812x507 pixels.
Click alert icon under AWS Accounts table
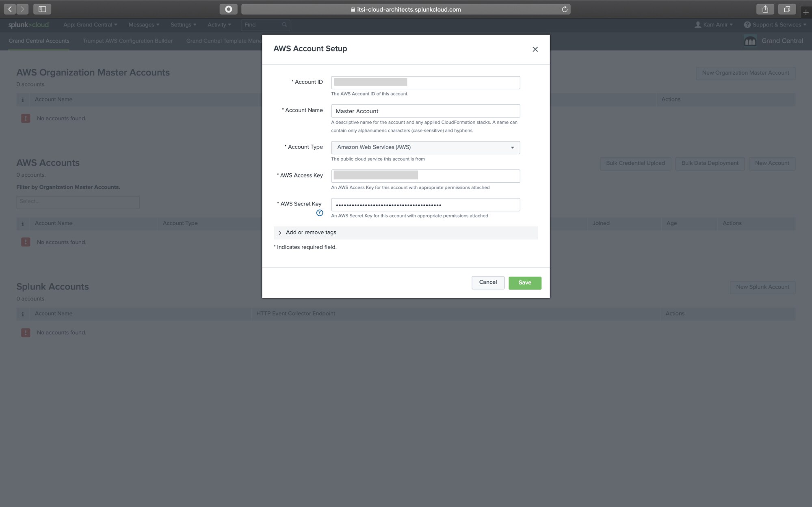pos(26,242)
